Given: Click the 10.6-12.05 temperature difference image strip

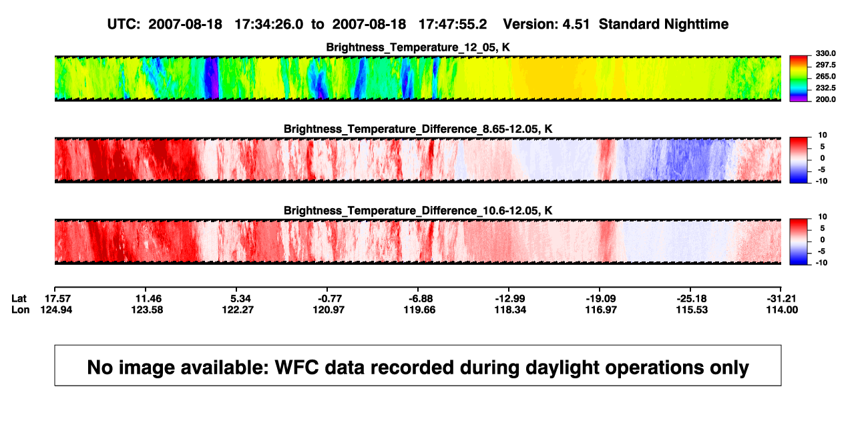Looking at the screenshot, I should 418,242.
